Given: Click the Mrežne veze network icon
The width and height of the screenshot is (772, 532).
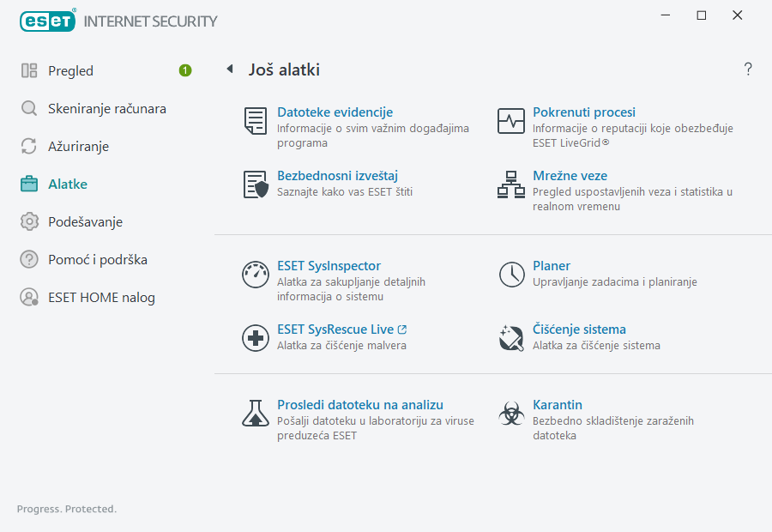Looking at the screenshot, I should point(511,184).
